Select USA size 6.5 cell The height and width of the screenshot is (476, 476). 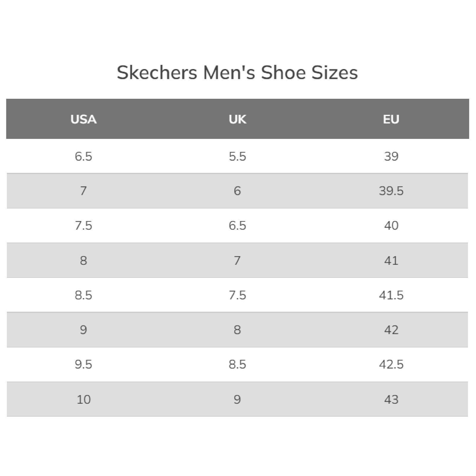[x=83, y=156]
